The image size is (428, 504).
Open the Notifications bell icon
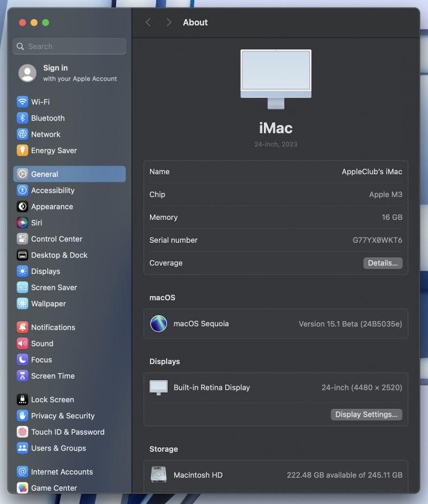22,327
